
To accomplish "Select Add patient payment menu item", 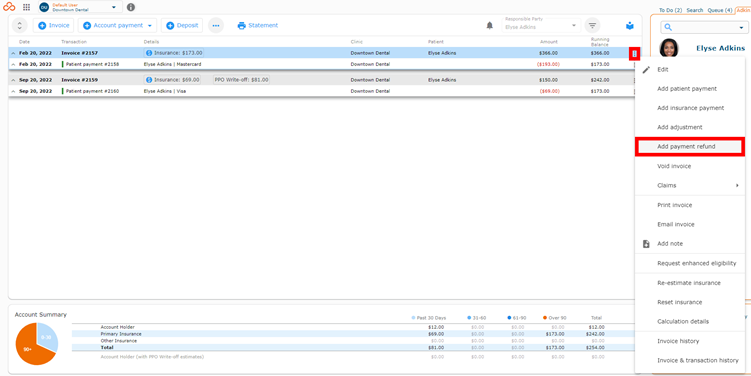I will coord(690,89).
